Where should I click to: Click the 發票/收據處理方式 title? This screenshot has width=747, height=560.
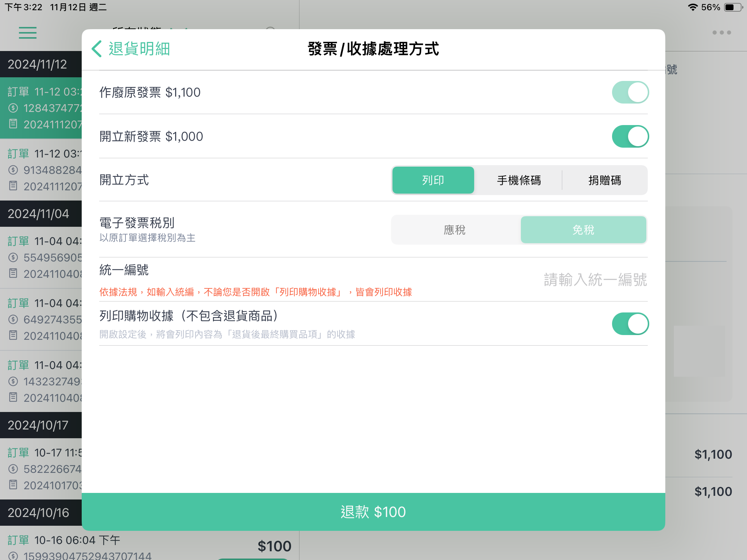(373, 49)
